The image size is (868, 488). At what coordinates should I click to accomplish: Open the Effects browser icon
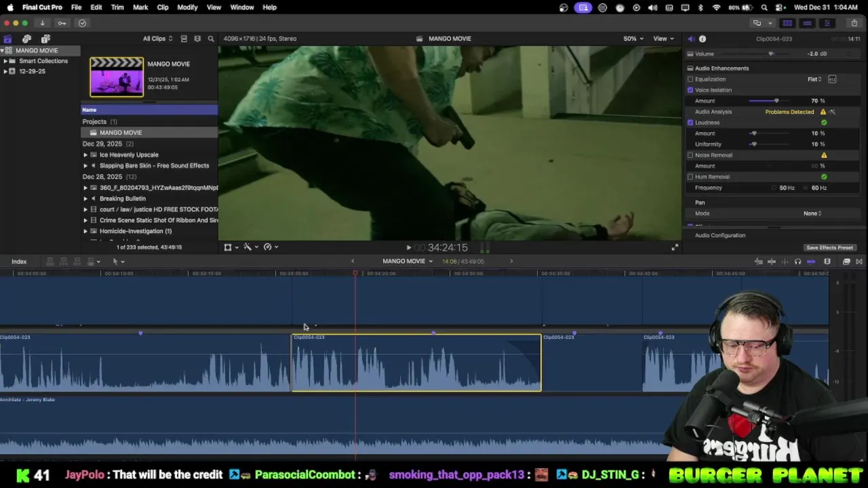point(846,262)
